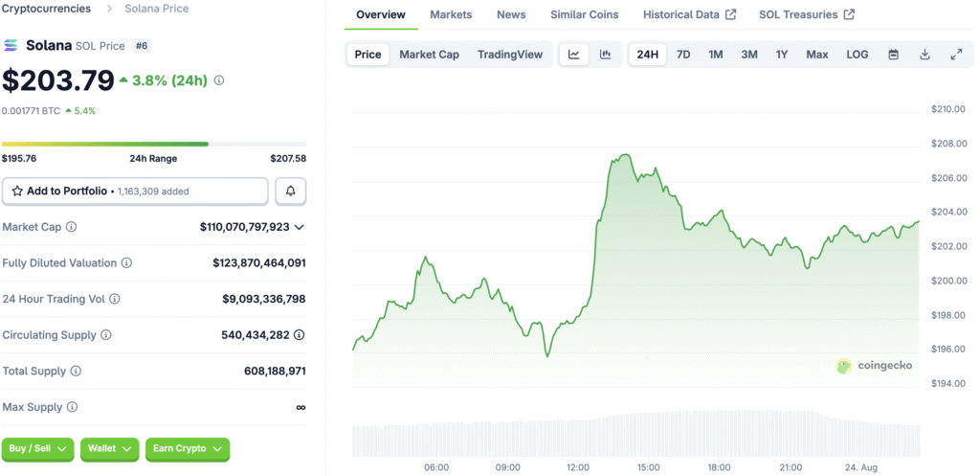
Task: Expand chart to fullscreen
Action: (x=956, y=55)
